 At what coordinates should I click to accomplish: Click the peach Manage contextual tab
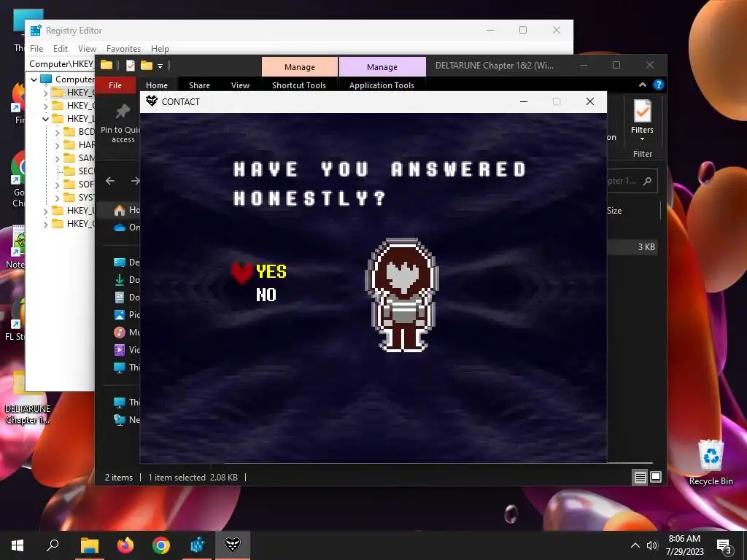click(x=300, y=66)
